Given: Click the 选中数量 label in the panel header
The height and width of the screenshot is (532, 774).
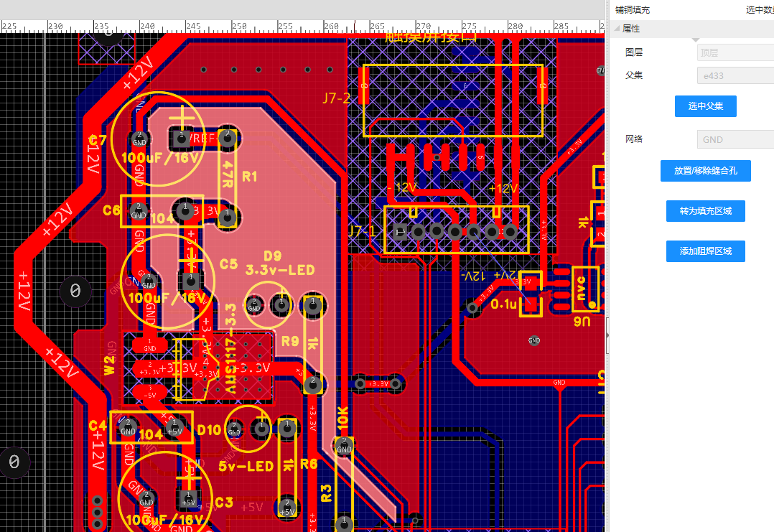Looking at the screenshot, I should pos(760,10).
